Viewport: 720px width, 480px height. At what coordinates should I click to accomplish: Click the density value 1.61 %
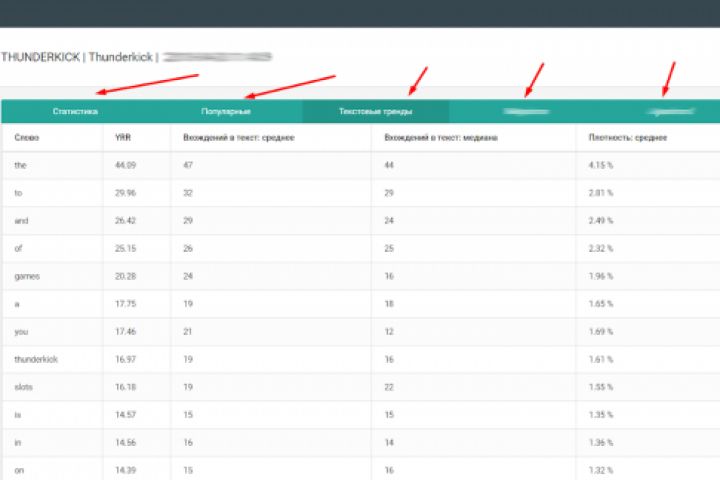(x=601, y=359)
